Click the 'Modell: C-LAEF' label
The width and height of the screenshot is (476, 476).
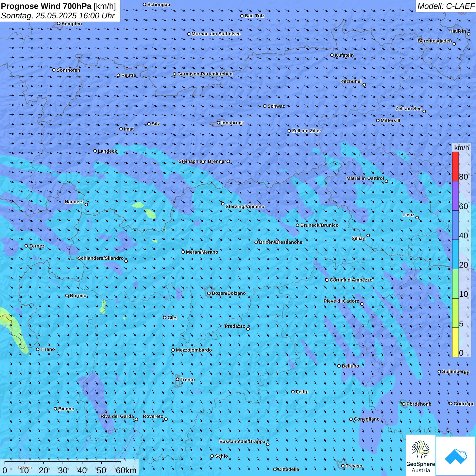tap(446, 6)
